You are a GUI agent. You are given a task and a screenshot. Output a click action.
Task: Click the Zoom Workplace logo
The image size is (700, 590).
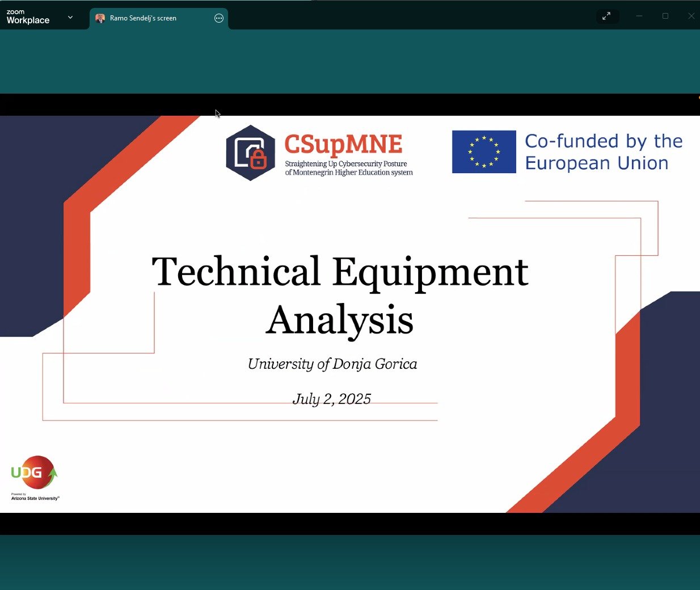tap(28, 17)
